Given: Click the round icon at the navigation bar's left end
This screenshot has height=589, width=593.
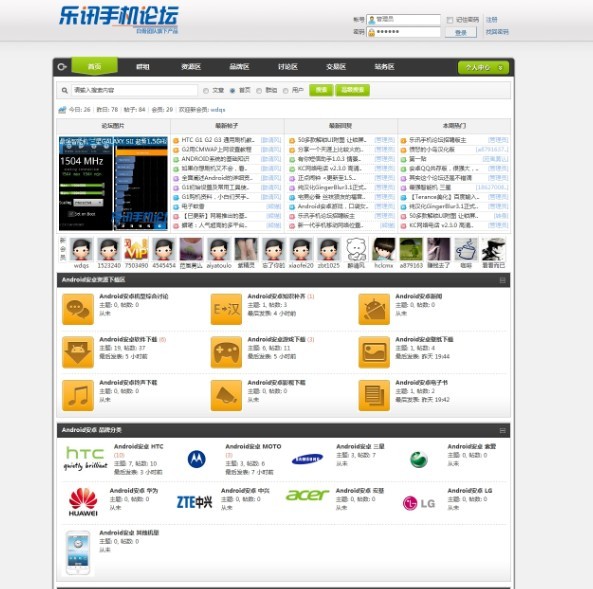Looking at the screenshot, I should point(62,67).
